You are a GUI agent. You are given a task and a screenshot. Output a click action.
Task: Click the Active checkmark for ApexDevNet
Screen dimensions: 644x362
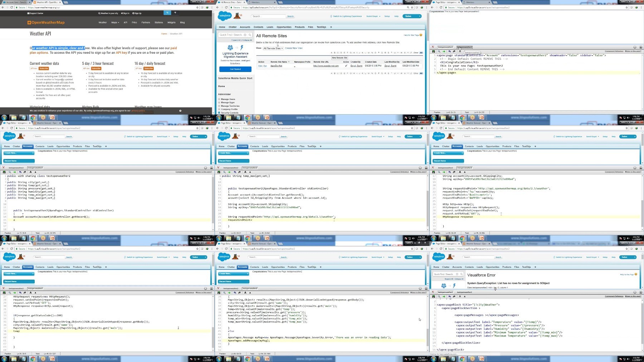point(346,66)
